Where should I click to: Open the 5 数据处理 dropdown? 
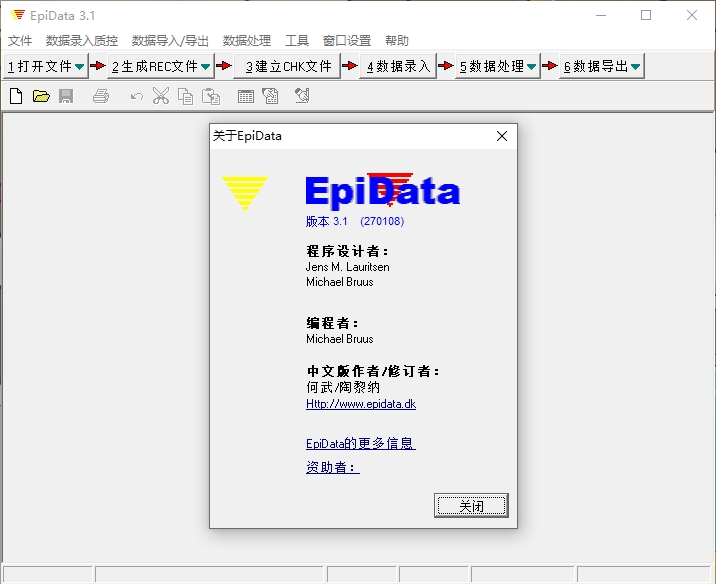click(x=531, y=67)
